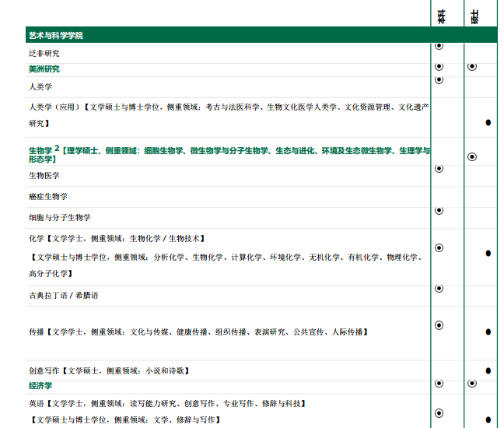
Task: Click 本科 marker for 细胞与分子生物学
Action: coord(439,211)
